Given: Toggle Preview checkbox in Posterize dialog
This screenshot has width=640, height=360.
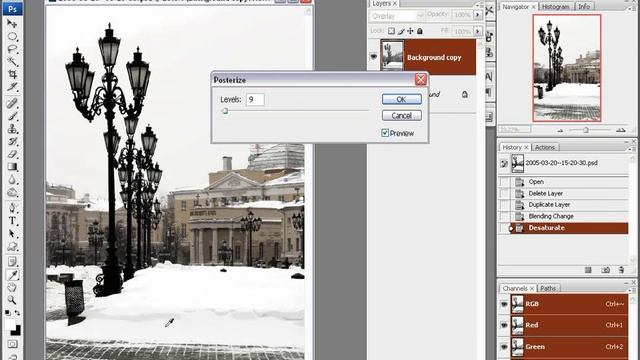Looking at the screenshot, I should [x=385, y=133].
